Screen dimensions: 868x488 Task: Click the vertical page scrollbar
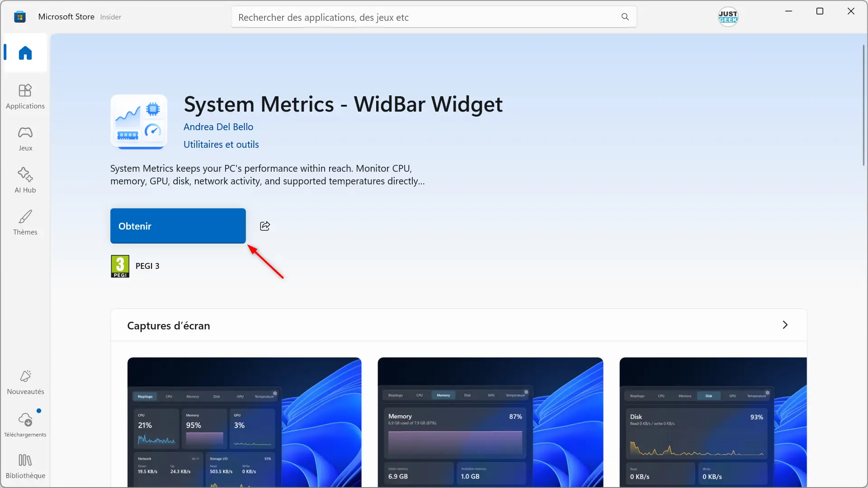(863, 105)
